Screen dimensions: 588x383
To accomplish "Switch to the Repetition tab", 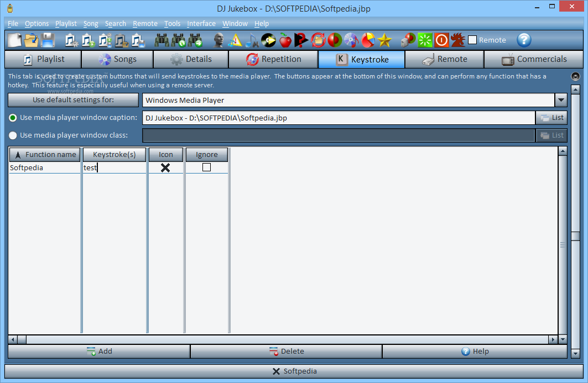I will pos(273,59).
